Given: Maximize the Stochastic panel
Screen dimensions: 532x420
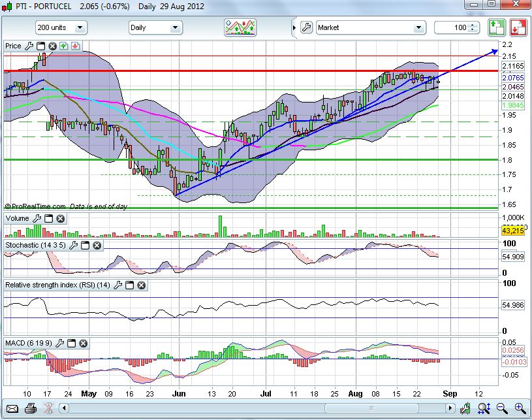Looking at the screenshot, I should coord(85,245).
